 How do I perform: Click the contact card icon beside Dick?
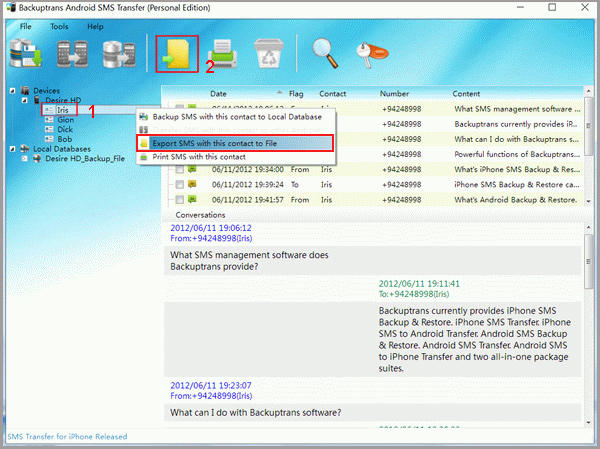point(49,129)
